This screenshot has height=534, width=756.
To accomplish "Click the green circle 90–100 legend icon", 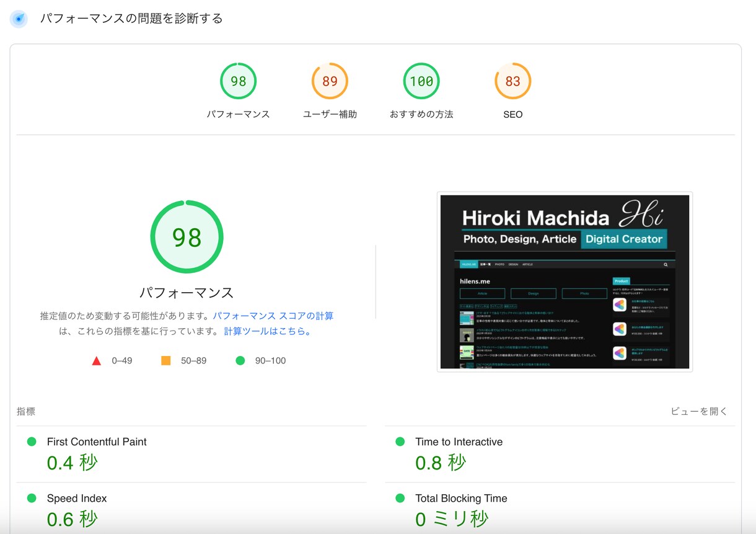I will 240,360.
